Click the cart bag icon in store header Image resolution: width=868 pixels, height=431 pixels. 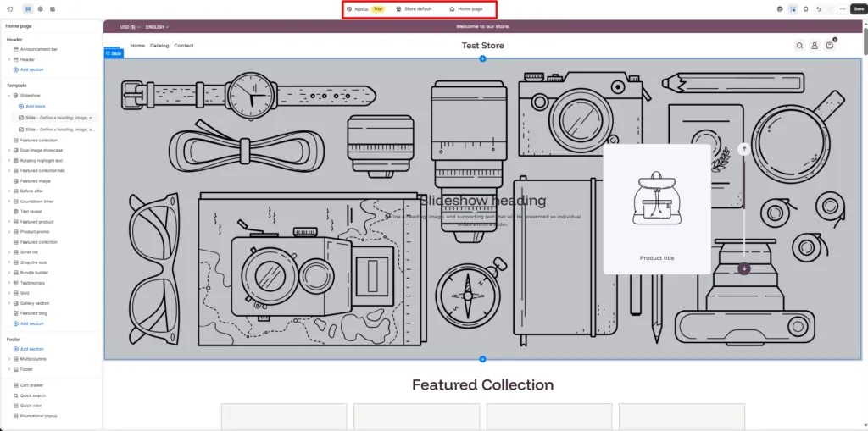(x=830, y=46)
